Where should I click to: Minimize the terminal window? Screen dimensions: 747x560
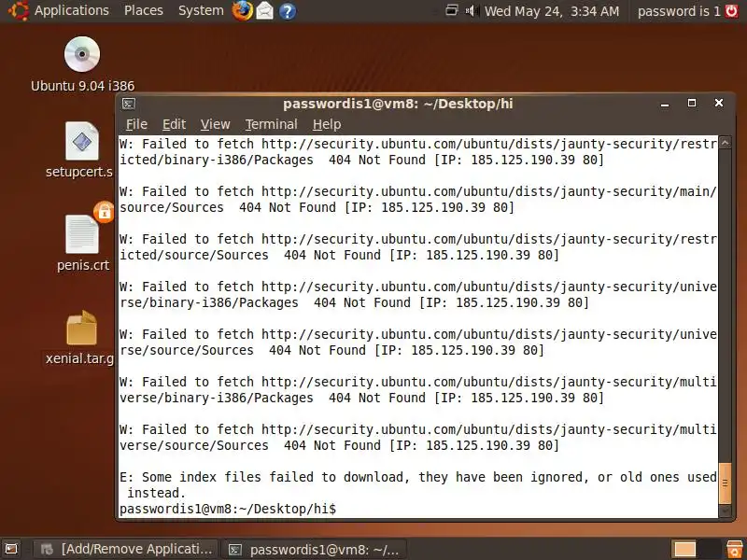pyautogui.click(x=665, y=104)
